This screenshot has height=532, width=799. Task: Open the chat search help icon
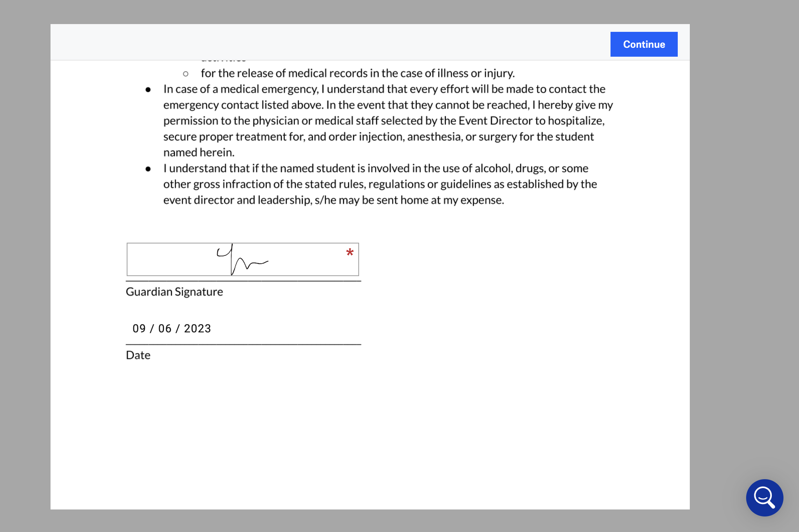click(764, 497)
